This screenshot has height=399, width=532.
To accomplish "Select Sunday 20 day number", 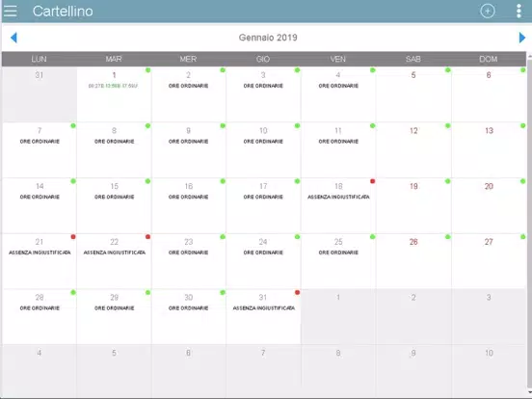I will tap(489, 187).
